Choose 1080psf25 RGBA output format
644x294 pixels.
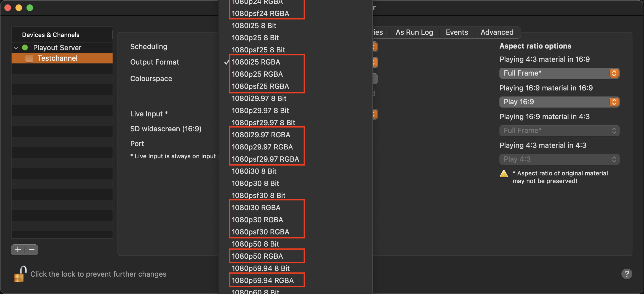pos(296,86)
